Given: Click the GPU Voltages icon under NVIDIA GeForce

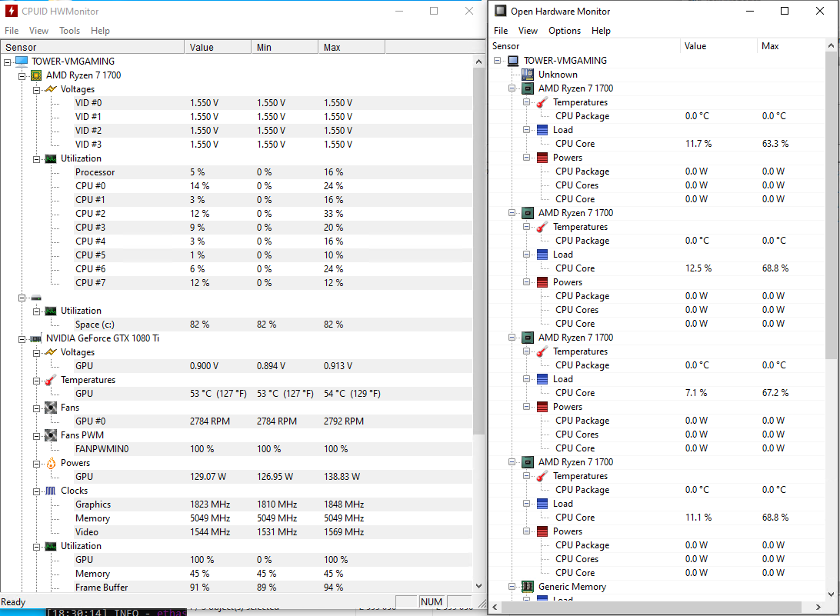Looking at the screenshot, I should 51,352.
